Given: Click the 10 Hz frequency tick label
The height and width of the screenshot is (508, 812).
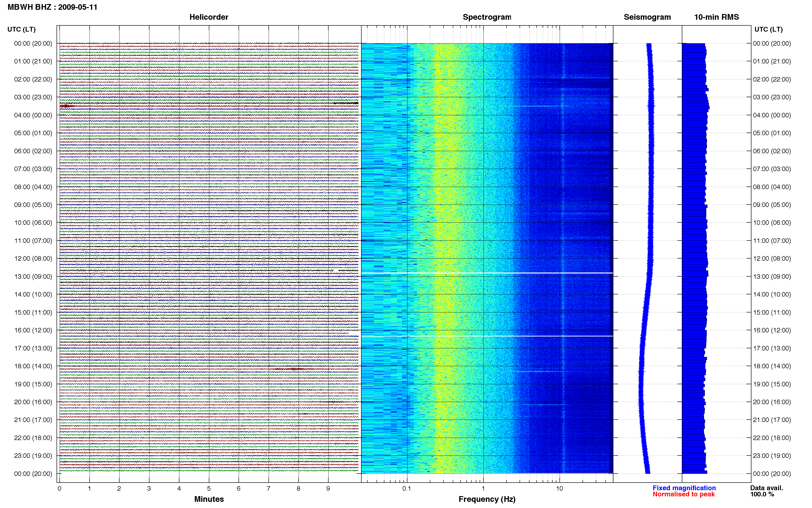Looking at the screenshot, I should [559, 489].
